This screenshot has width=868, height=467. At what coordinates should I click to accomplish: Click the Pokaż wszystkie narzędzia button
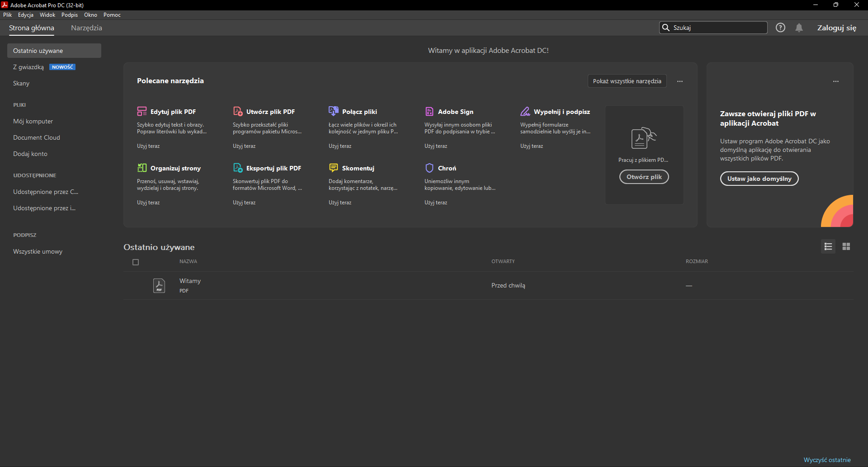click(627, 81)
